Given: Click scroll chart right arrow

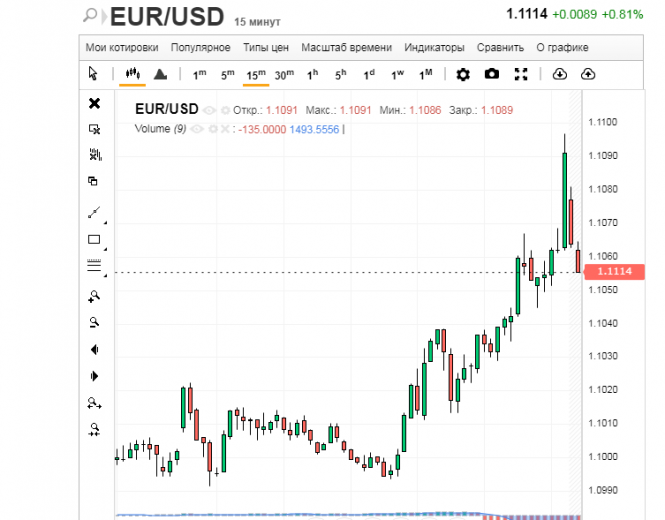Looking at the screenshot, I should [95, 376].
